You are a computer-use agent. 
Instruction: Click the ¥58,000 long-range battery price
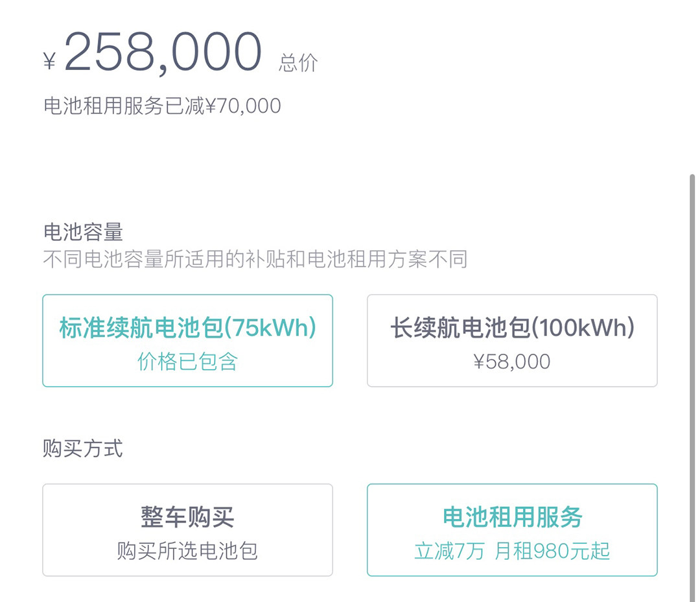point(512,362)
